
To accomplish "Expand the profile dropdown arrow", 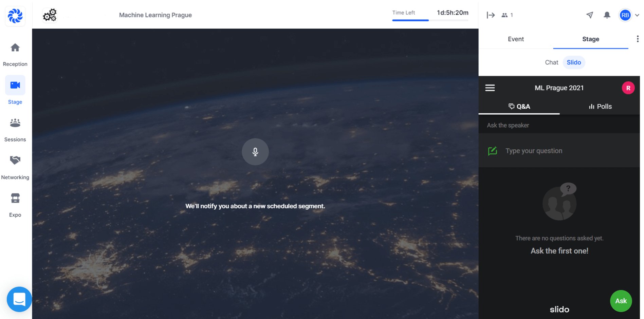I will [x=637, y=15].
